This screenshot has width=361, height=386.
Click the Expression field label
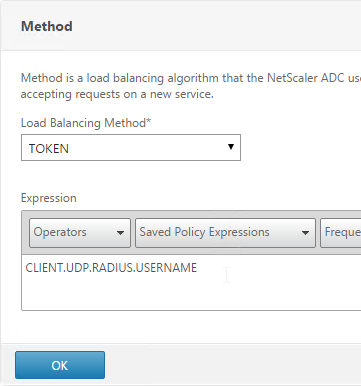click(49, 198)
